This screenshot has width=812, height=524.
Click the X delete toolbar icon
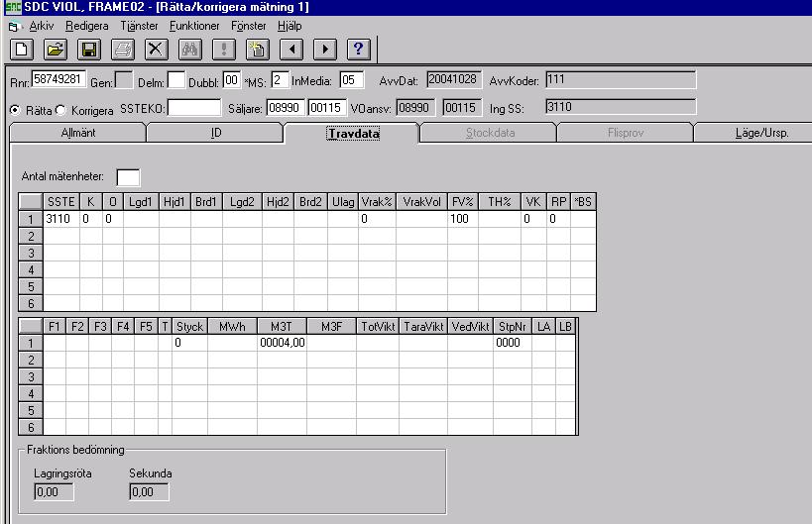[156, 50]
